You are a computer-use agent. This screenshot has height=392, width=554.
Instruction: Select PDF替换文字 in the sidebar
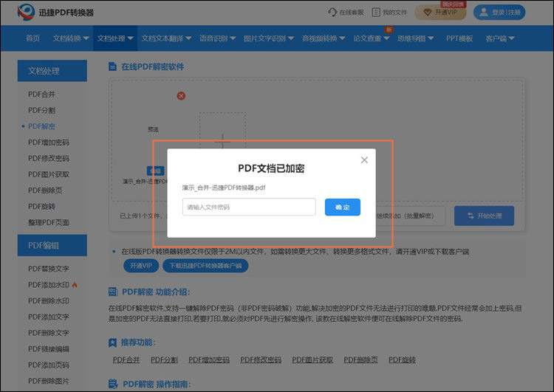(x=49, y=269)
